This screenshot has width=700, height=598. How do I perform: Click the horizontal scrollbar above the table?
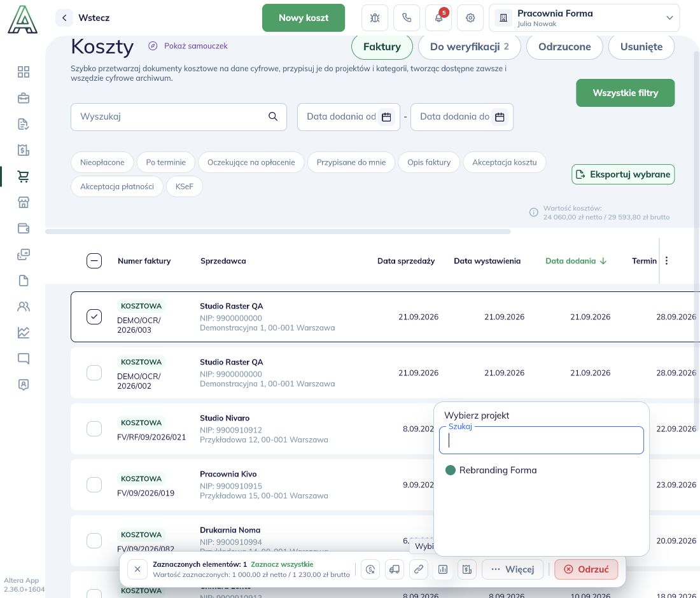pos(277,232)
